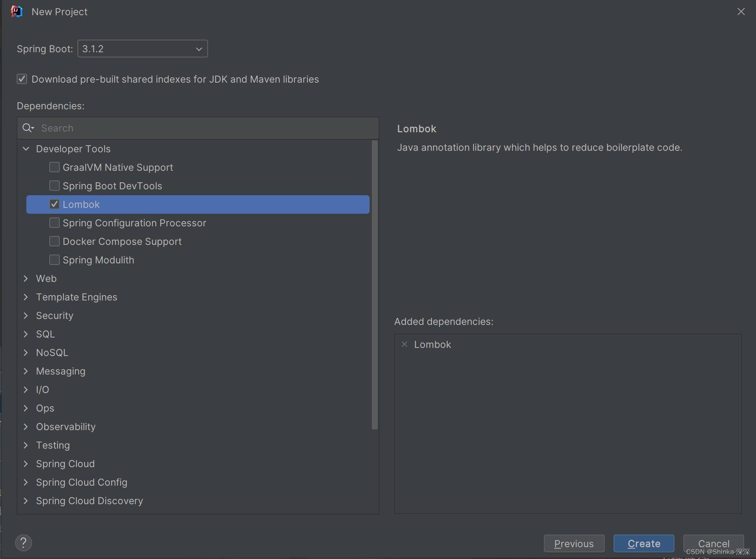Image resolution: width=756 pixels, height=559 pixels.
Task: Expand the SQL category
Action: 26,334
